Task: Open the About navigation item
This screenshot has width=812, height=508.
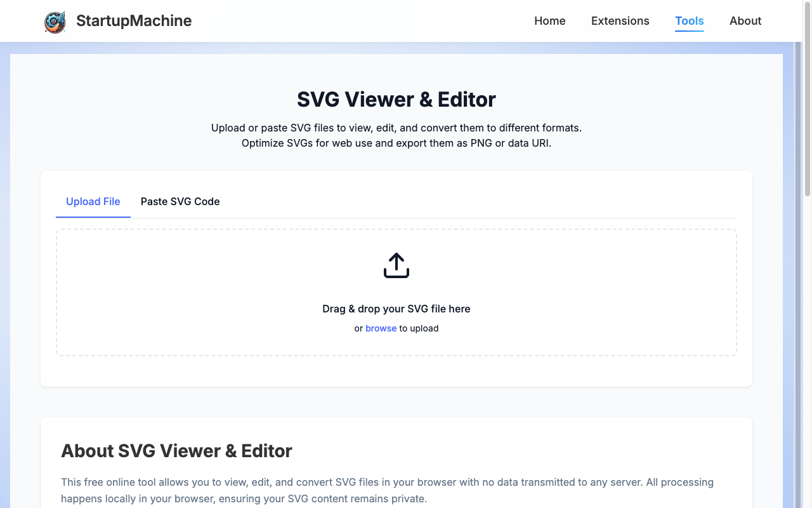Action: (x=745, y=21)
